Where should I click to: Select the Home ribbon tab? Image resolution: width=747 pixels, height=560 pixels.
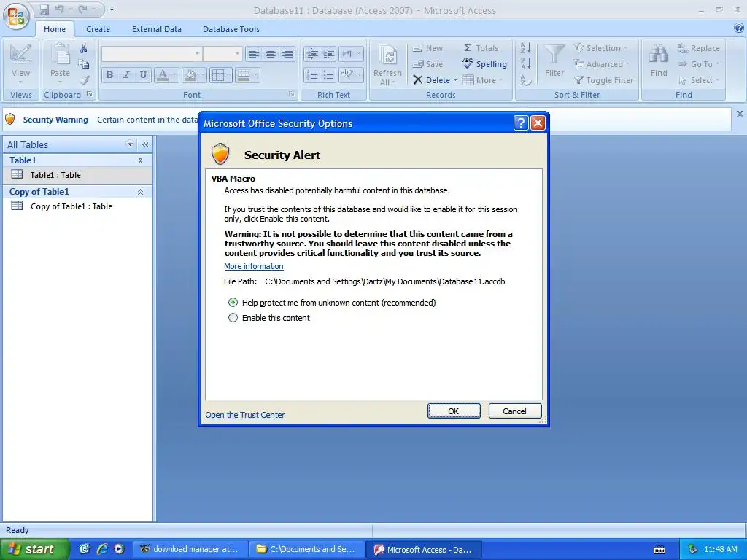pyautogui.click(x=55, y=29)
